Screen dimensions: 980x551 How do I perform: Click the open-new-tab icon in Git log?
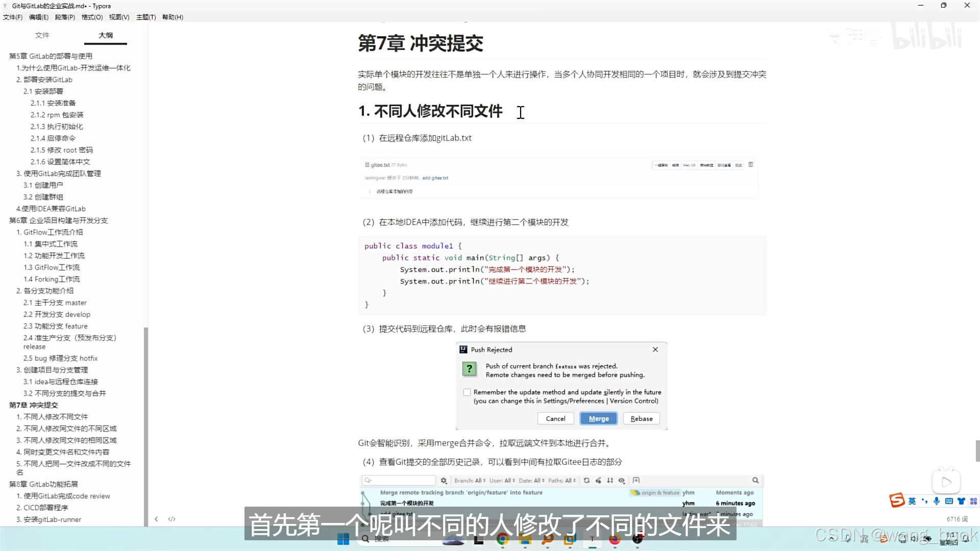[x=636, y=481]
